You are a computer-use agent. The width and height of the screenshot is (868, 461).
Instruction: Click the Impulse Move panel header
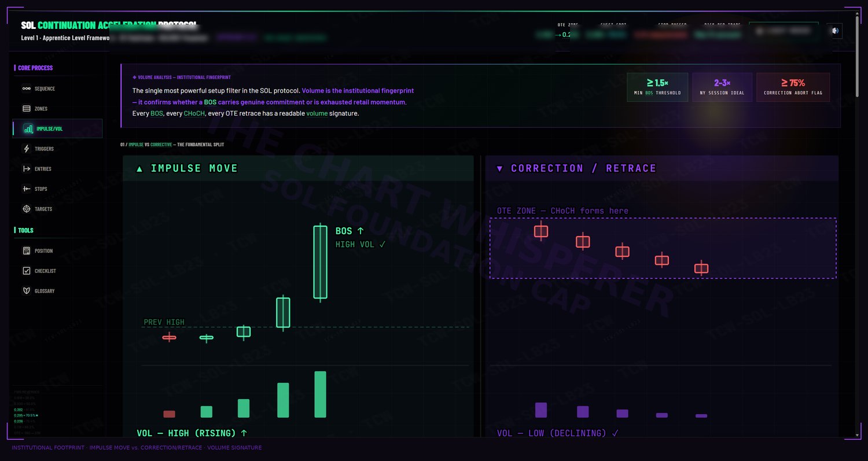coord(298,168)
